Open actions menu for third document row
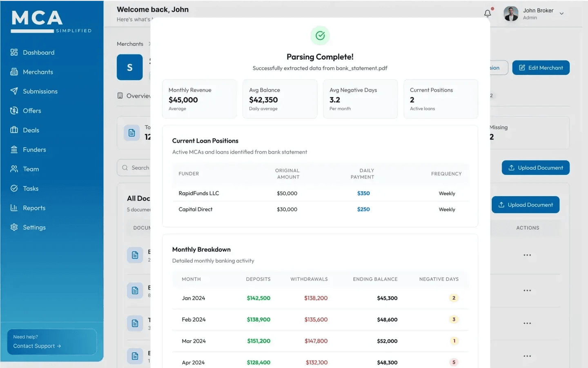 (x=527, y=323)
